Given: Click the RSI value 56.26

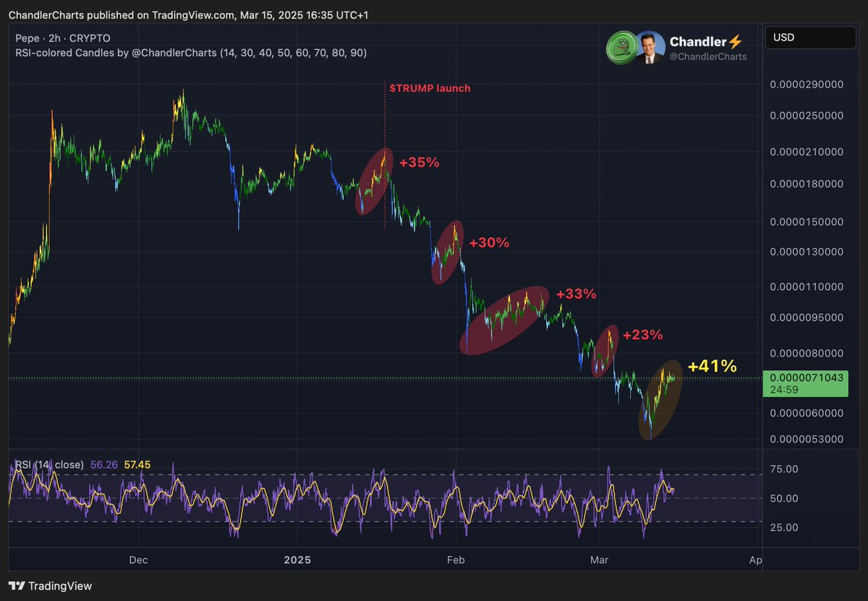Looking at the screenshot, I should click(104, 464).
